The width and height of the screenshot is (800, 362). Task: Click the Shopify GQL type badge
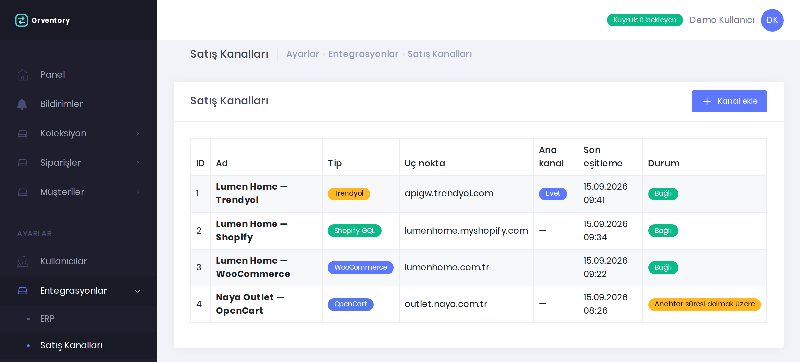355,230
